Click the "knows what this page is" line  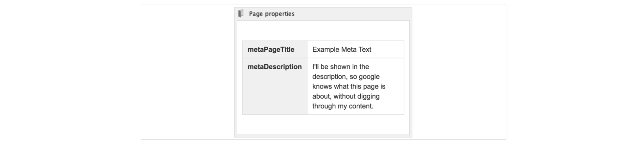click(349, 86)
